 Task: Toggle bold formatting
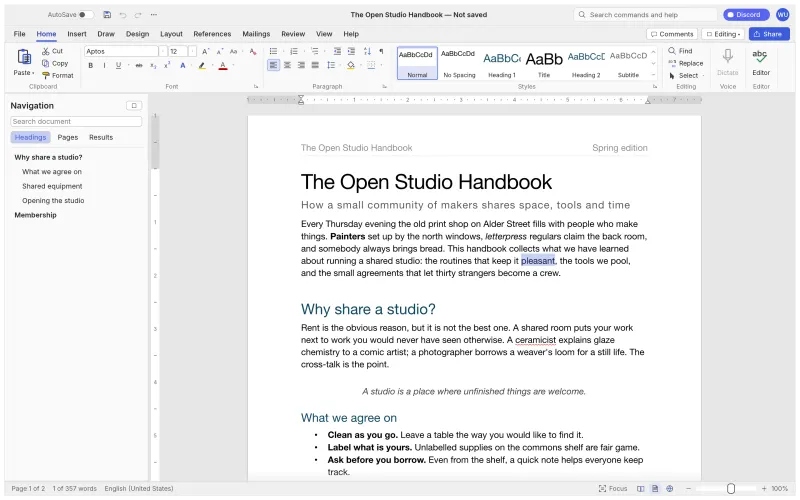[x=91, y=65]
